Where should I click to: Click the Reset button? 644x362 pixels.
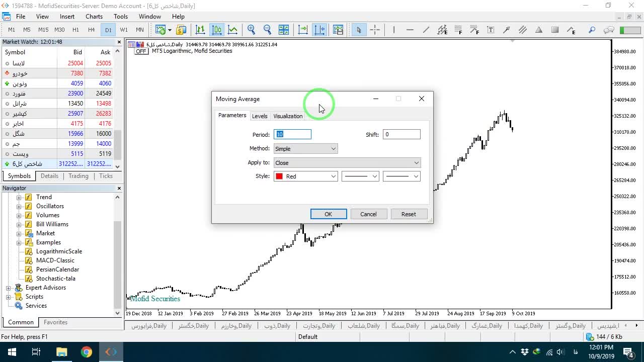(409, 214)
